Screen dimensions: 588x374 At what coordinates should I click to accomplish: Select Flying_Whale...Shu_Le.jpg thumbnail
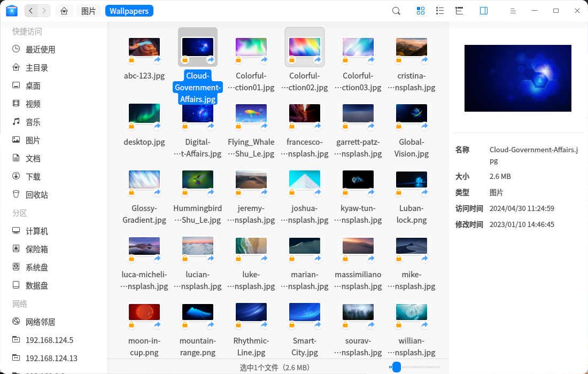click(x=251, y=114)
